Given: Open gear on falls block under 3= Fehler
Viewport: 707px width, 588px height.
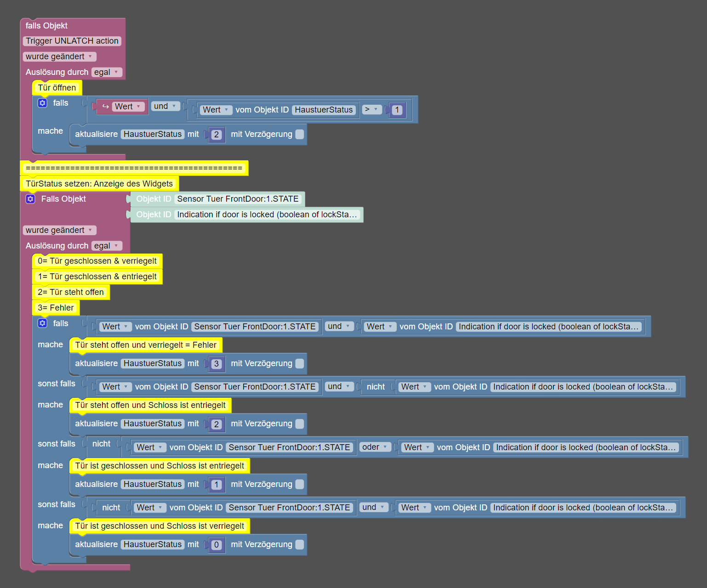Looking at the screenshot, I should tap(42, 323).
